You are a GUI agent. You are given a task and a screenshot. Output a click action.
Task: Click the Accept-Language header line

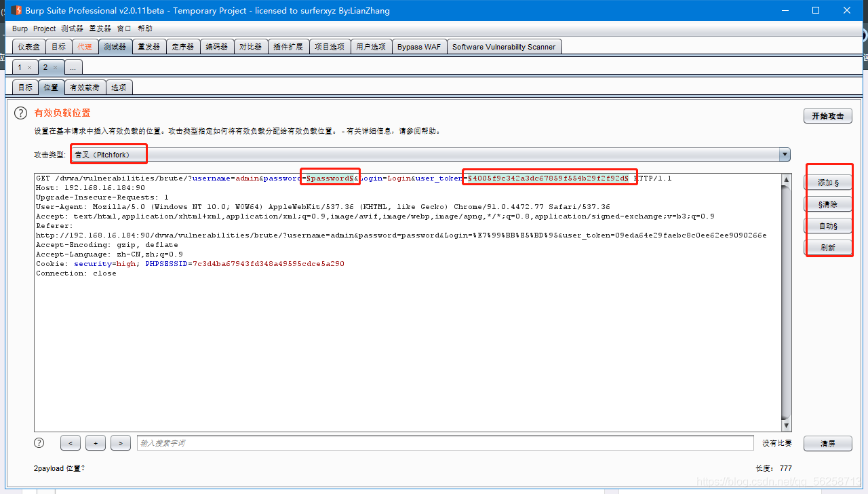pos(109,254)
